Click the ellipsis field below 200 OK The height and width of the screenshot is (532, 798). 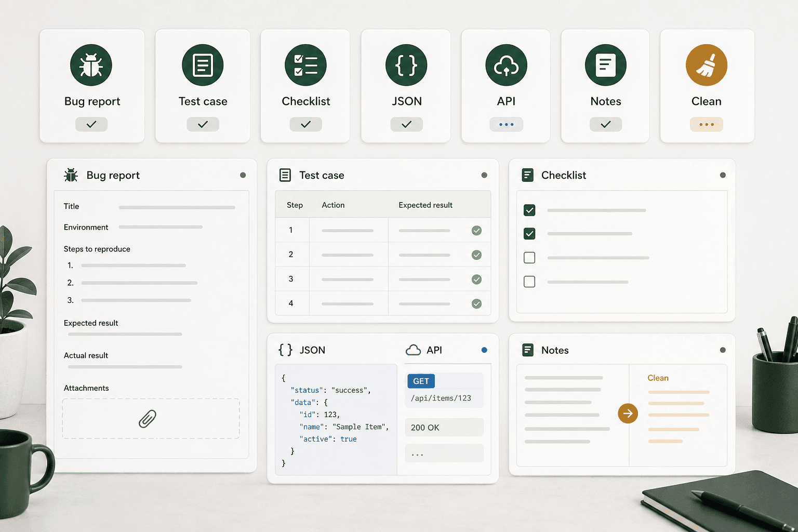[x=444, y=453]
